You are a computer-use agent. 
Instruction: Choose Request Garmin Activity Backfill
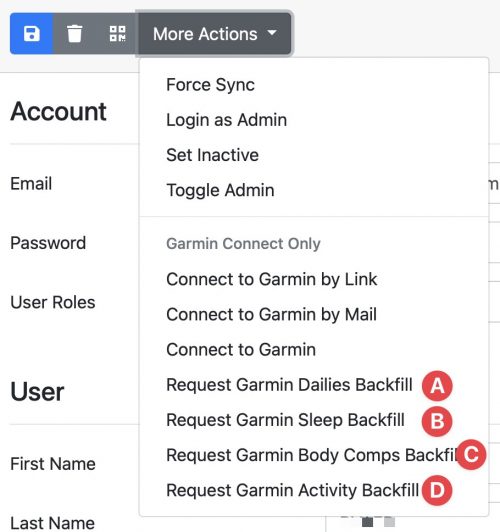click(314, 490)
